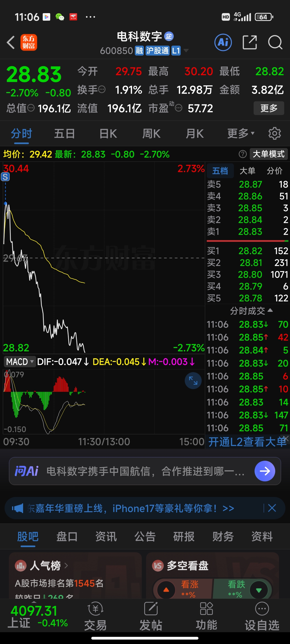Tap the info icon next to 换手
Image resolution: width=290 pixels, height=644 pixels.
click(x=102, y=89)
